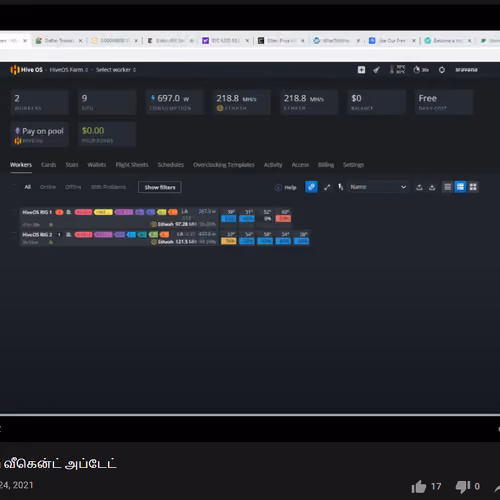Open the Access tab
This screenshot has width=500, height=500.
[300, 165]
